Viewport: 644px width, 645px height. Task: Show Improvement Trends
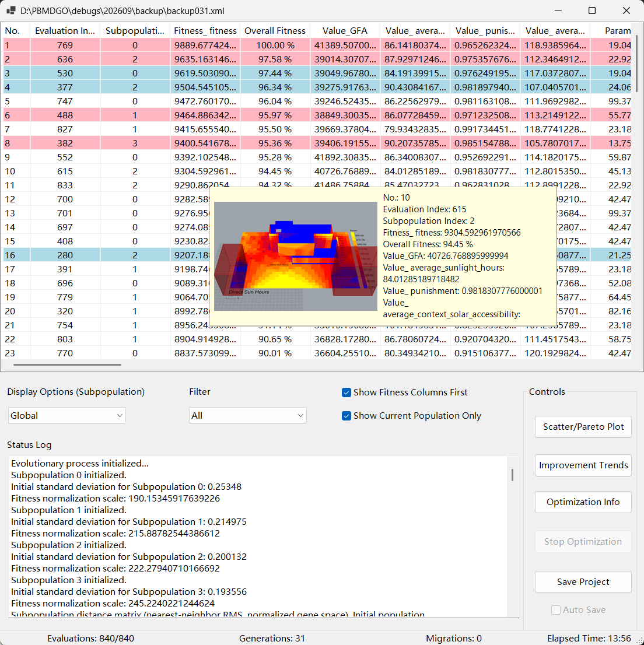coord(583,465)
